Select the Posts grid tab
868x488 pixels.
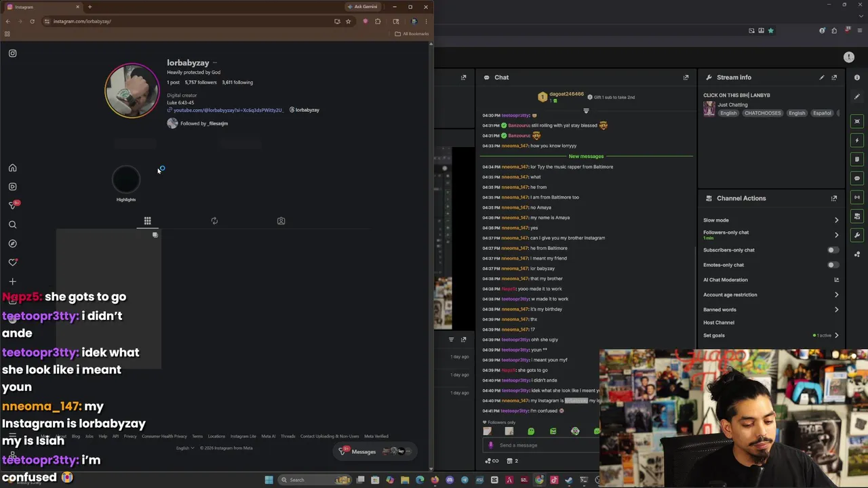[147, 221]
